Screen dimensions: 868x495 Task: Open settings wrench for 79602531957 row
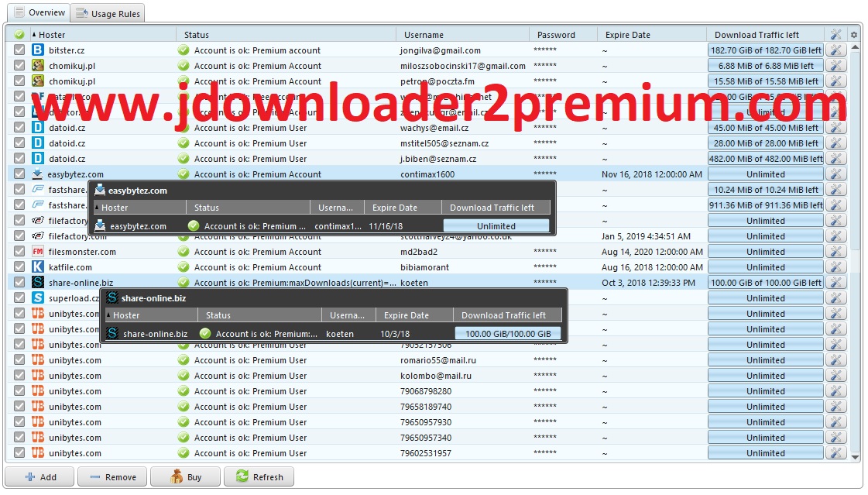click(x=836, y=453)
